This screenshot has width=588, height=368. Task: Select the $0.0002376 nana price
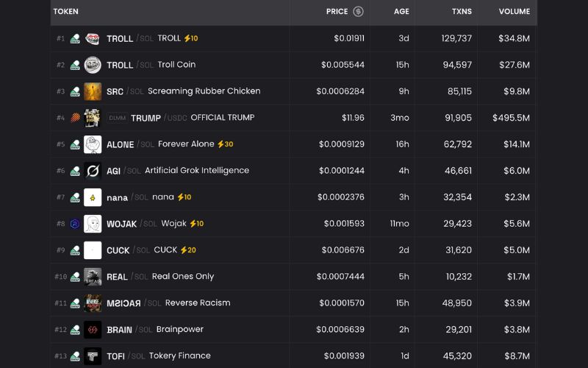pos(341,197)
